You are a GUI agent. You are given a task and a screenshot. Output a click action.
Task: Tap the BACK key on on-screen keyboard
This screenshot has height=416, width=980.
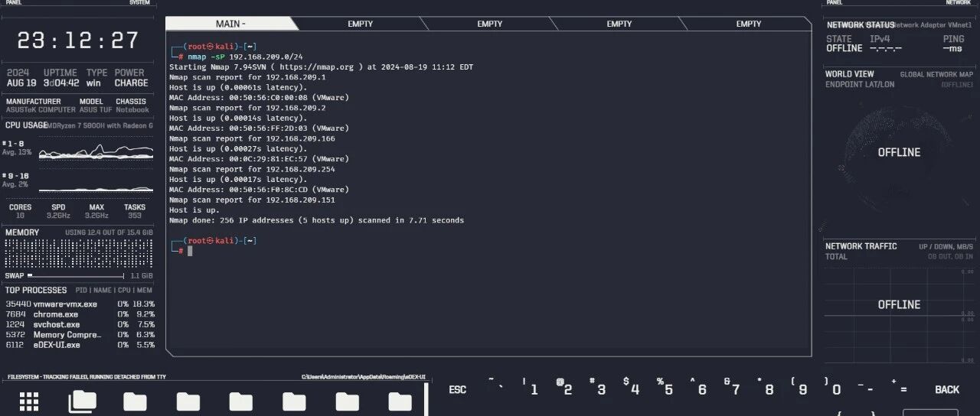947,389
